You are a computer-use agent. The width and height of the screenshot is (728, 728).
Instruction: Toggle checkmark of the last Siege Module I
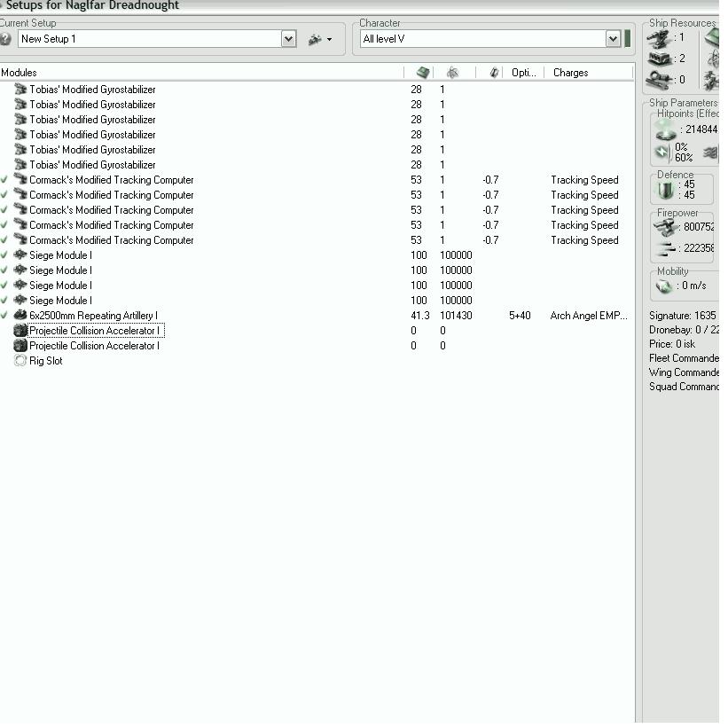coord(4,301)
